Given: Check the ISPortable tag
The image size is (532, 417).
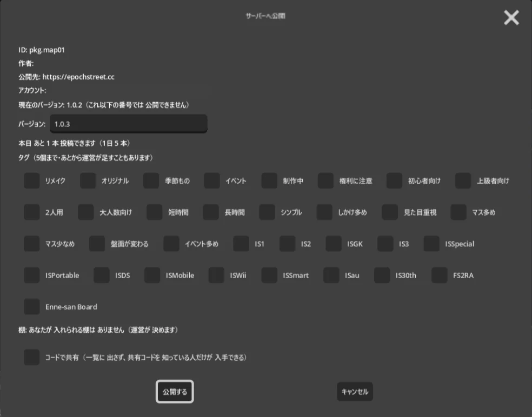Looking at the screenshot, I should tap(31, 275).
